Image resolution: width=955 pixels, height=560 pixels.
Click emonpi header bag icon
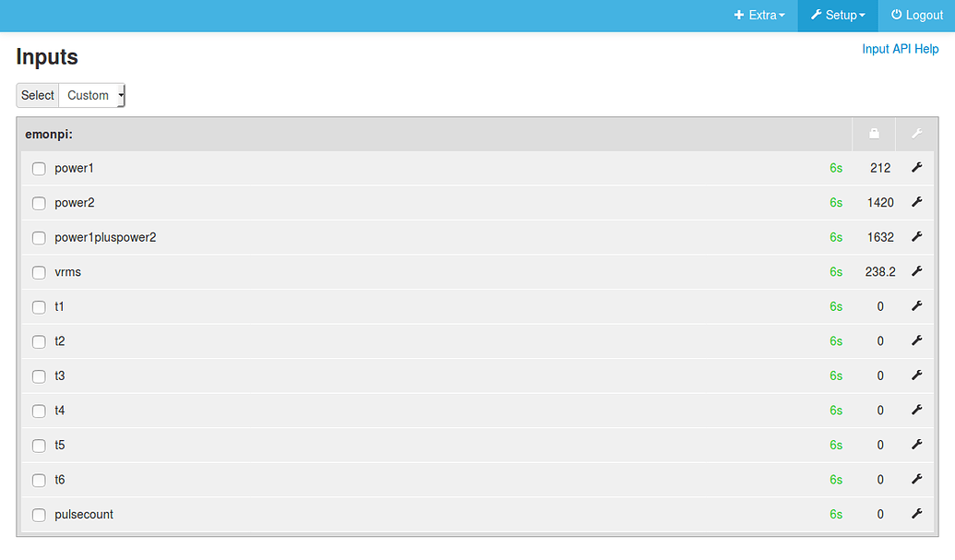click(874, 133)
